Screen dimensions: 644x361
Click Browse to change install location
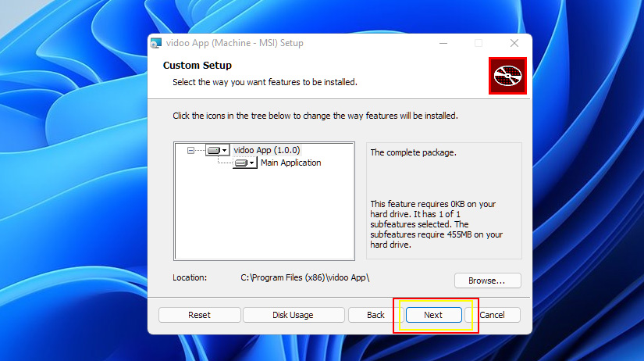[x=487, y=281]
